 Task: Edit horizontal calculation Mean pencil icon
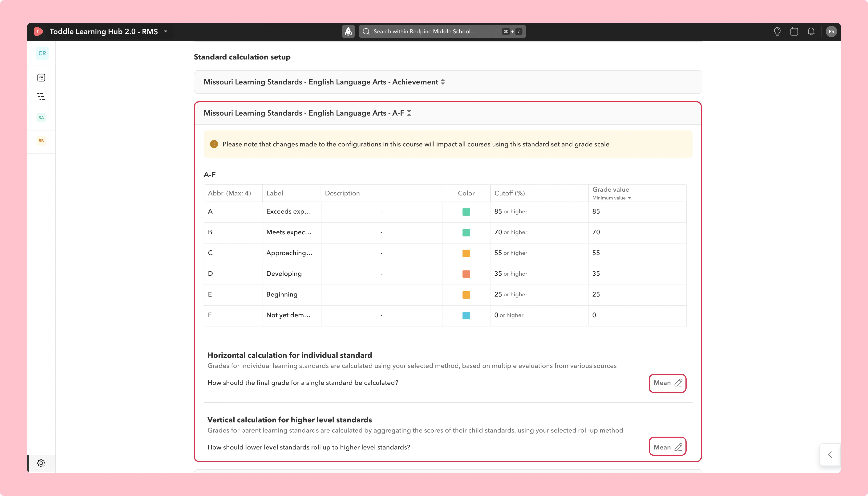coord(678,383)
